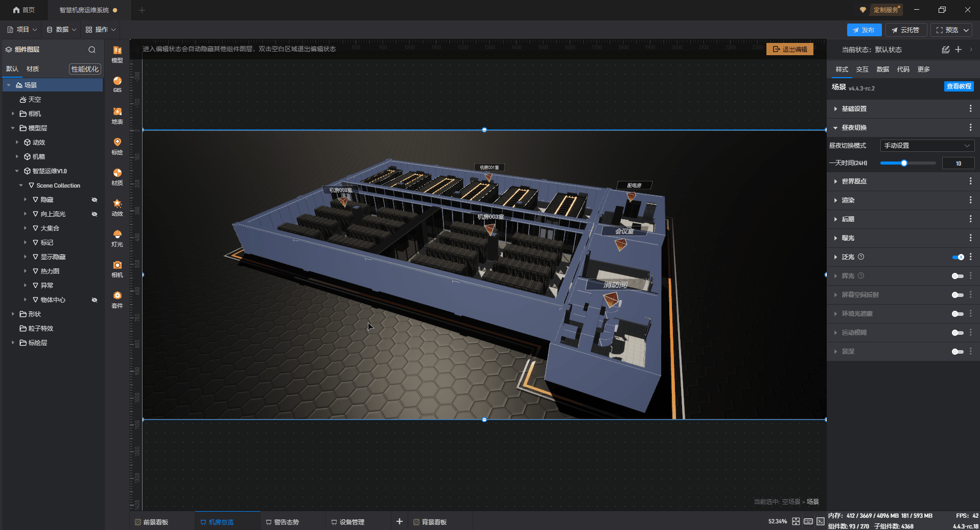Open the 相机 (Camera) component icon
980x530 pixels.
[117, 268]
